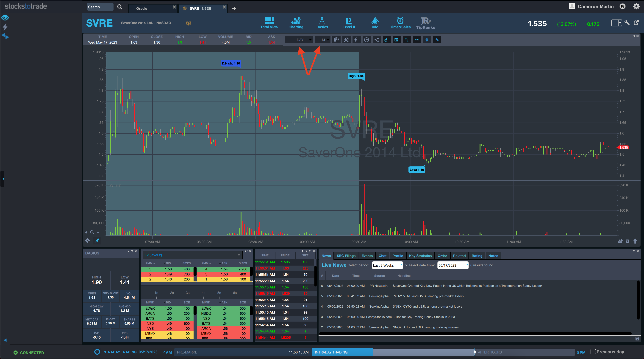644x359 pixels.
Task: Open the L2 (level 2) dropdown
Action: tap(193, 255)
